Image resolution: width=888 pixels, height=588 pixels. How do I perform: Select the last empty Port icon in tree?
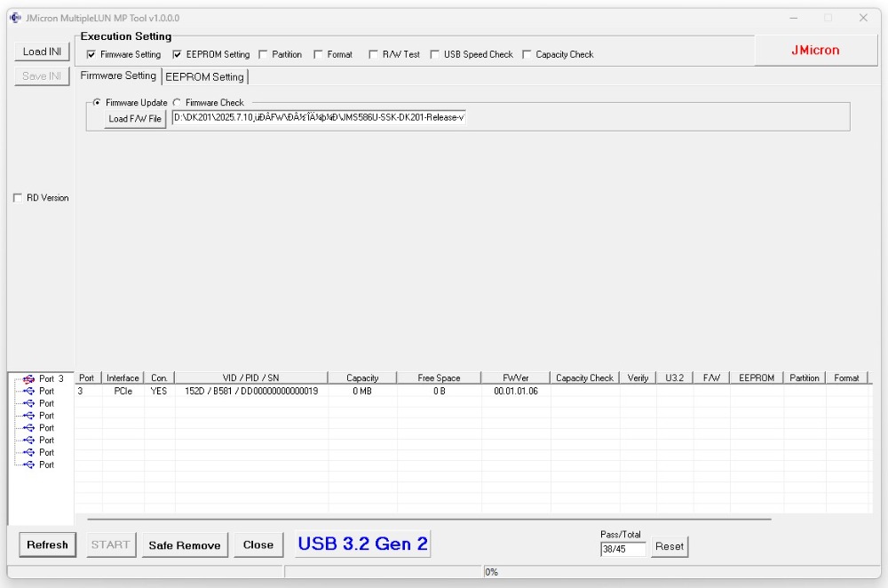coord(28,465)
